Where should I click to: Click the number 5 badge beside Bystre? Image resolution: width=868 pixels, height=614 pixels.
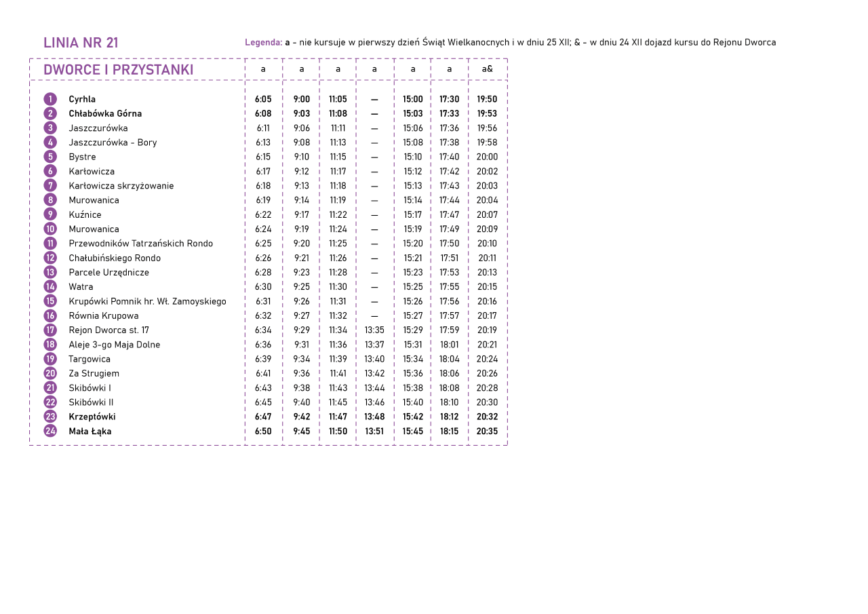(x=50, y=157)
